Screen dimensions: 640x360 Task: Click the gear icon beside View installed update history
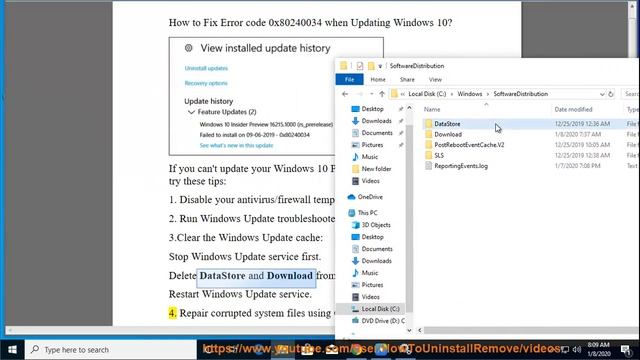(189, 48)
